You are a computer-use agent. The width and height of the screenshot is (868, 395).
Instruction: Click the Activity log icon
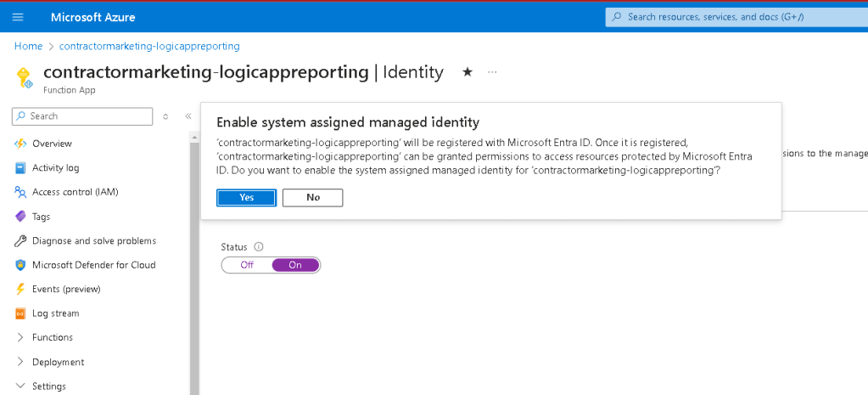pos(20,168)
